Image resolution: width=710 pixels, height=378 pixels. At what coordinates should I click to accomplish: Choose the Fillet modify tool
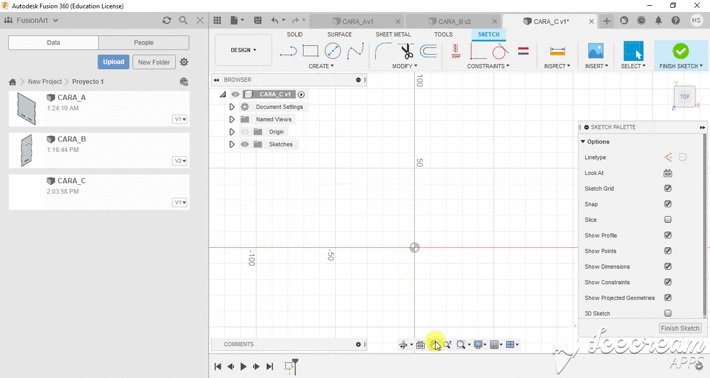click(x=383, y=51)
